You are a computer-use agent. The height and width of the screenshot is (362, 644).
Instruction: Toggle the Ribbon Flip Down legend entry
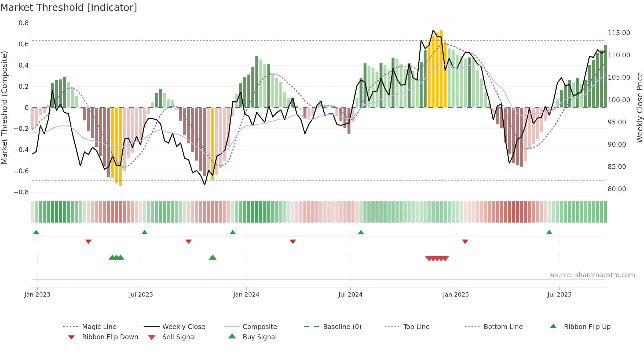click(103, 337)
